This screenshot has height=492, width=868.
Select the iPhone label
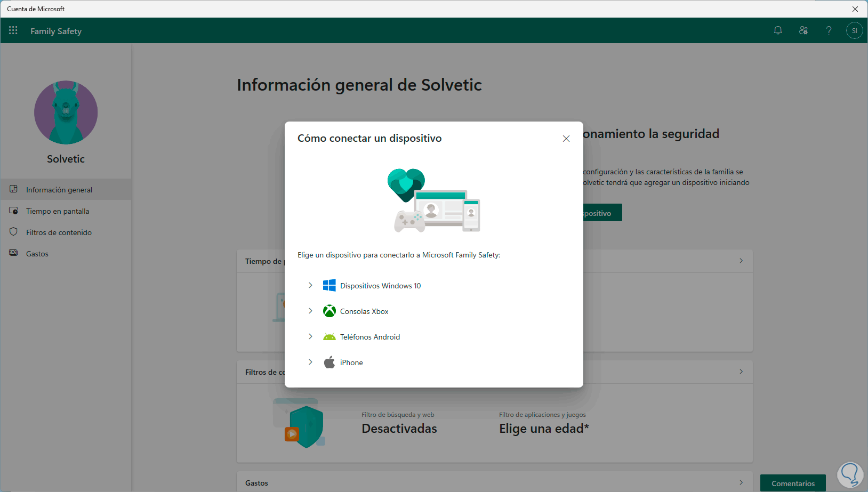[351, 362]
